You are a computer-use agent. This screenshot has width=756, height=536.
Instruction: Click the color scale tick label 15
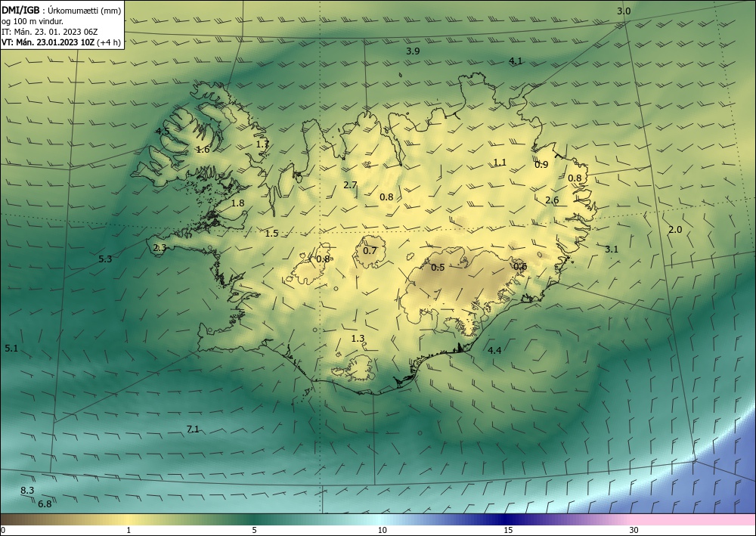point(508,530)
